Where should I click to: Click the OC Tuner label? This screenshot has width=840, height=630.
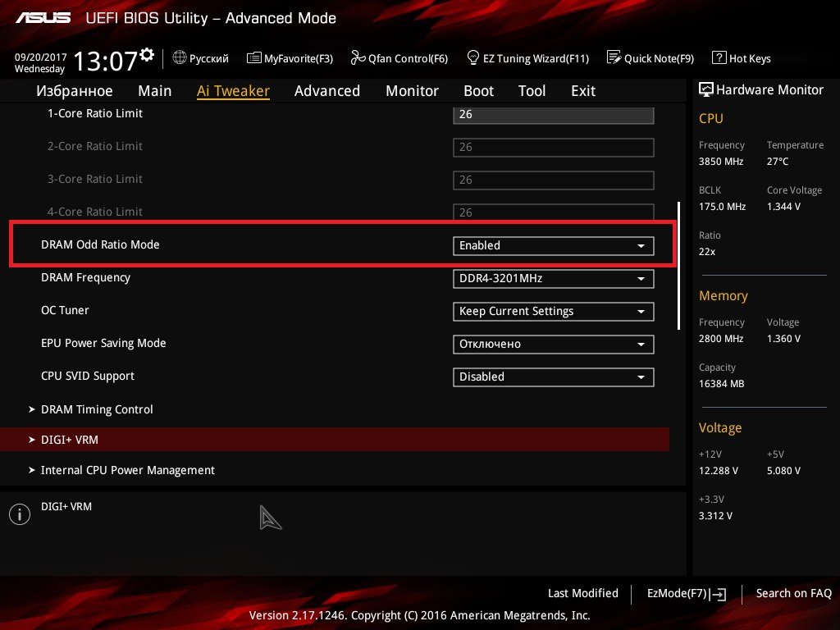click(65, 310)
